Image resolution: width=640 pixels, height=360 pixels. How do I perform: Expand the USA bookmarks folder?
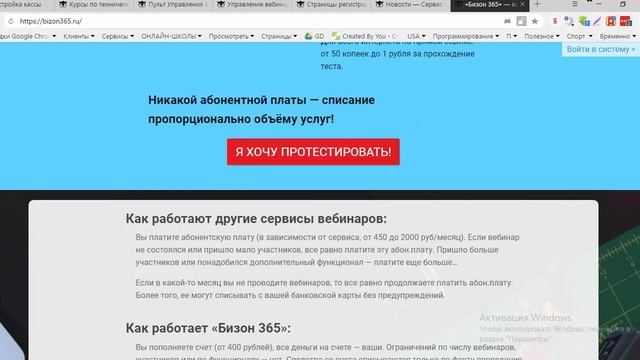416,36
